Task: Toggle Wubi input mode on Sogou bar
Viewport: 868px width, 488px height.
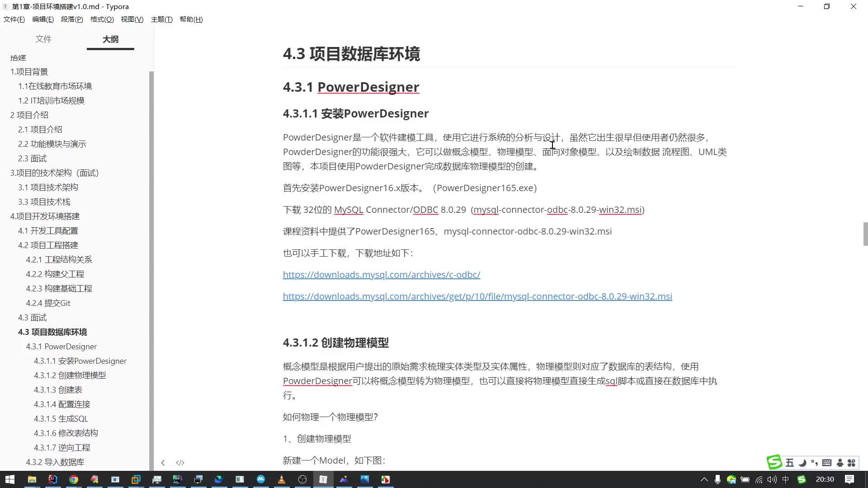Action: pos(790,463)
